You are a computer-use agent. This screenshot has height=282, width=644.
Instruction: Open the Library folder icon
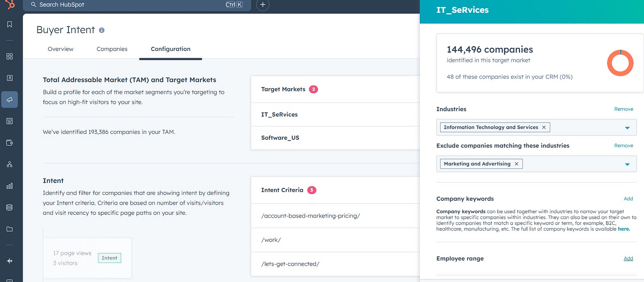coord(10,229)
